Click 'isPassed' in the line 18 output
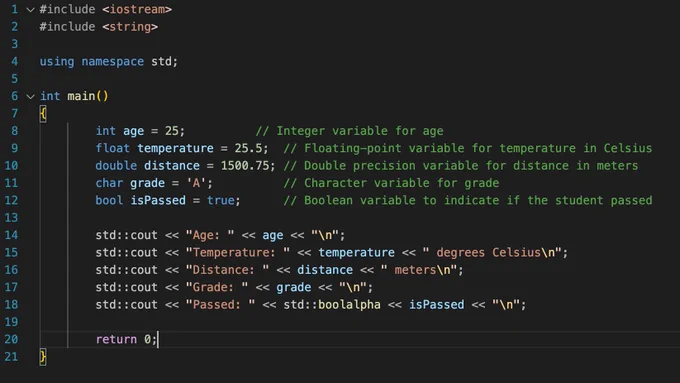 (x=437, y=304)
